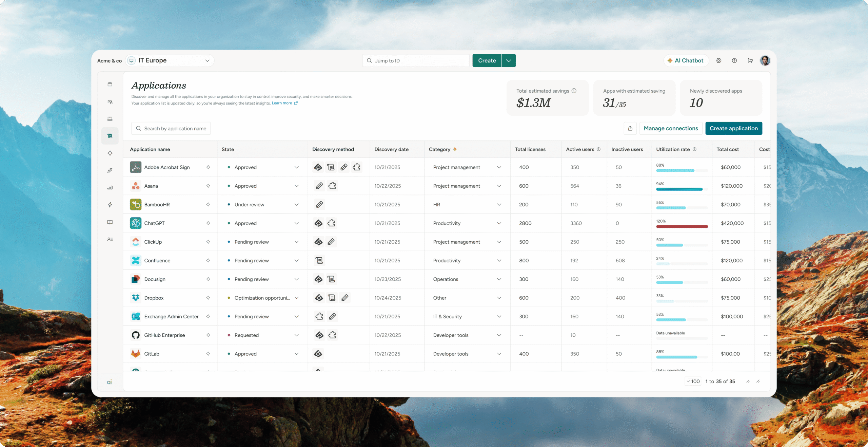Click the Total licenses column header

pyautogui.click(x=530, y=149)
